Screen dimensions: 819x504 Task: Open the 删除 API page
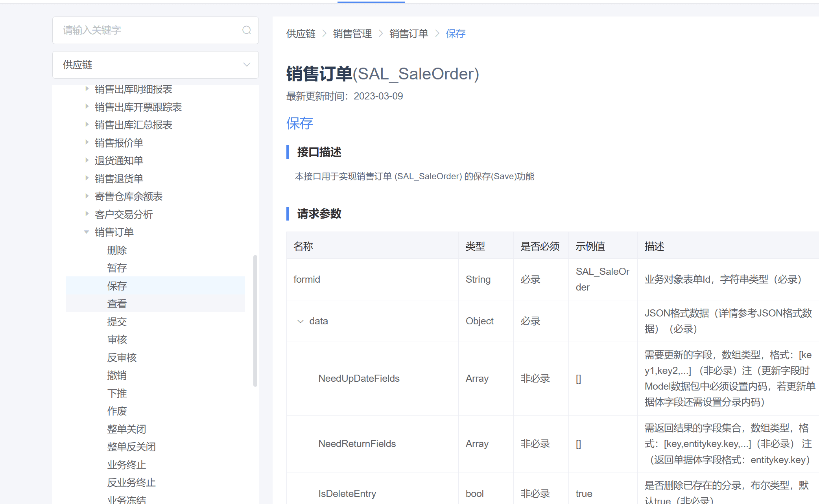click(x=117, y=250)
